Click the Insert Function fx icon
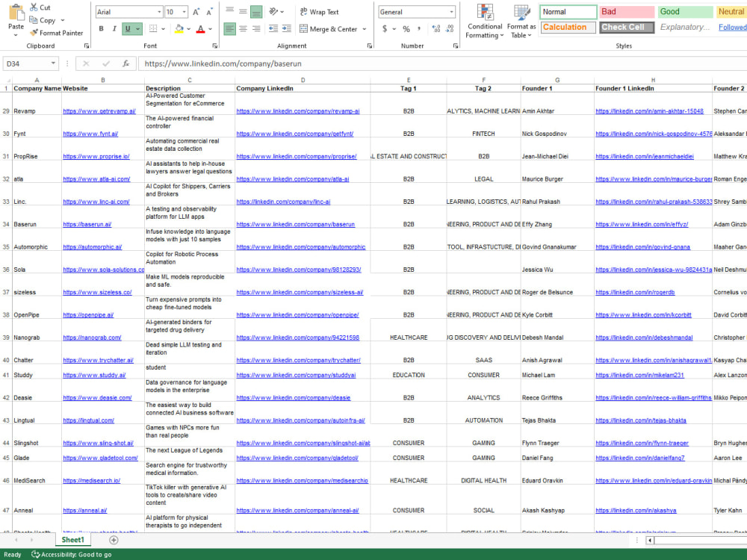The image size is (747, 560). tap(125, 63)
